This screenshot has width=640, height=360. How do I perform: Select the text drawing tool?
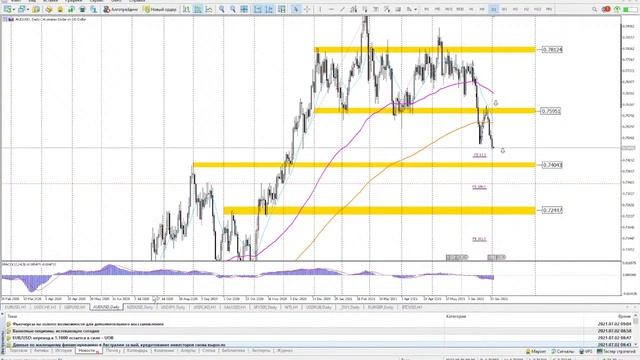pos(376,9)
